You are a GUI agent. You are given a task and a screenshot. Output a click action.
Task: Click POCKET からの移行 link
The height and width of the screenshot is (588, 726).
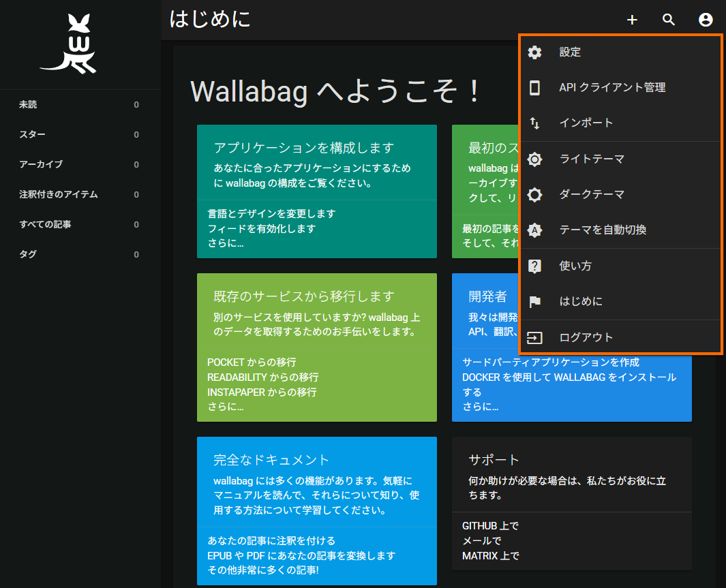[252, 362]
